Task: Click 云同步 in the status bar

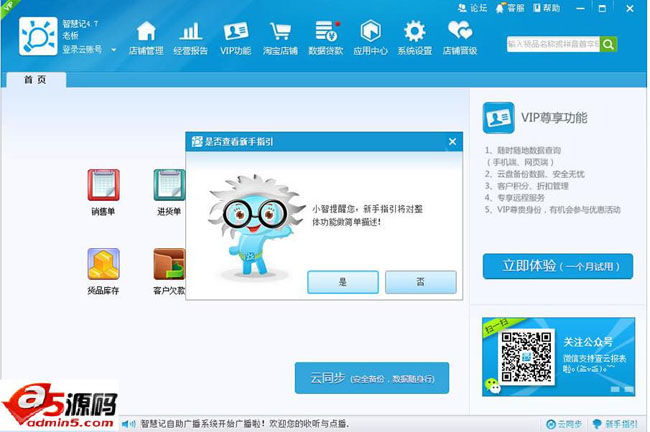Action: 564,424
